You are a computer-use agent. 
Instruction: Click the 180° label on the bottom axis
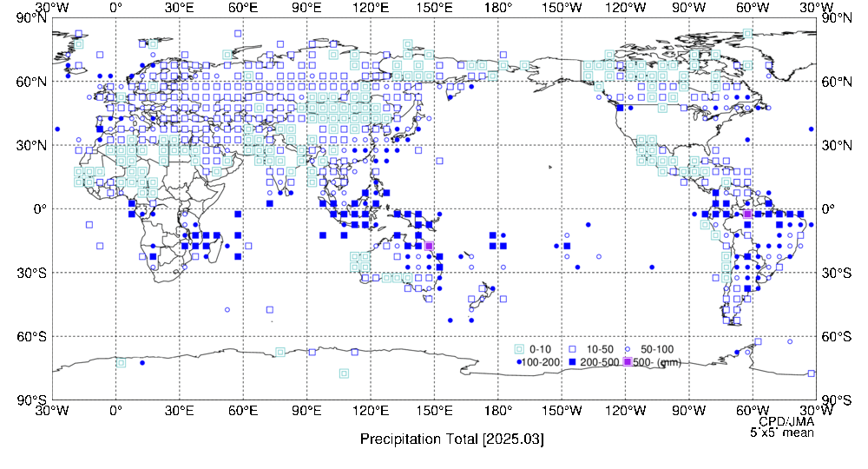[497, 411]
